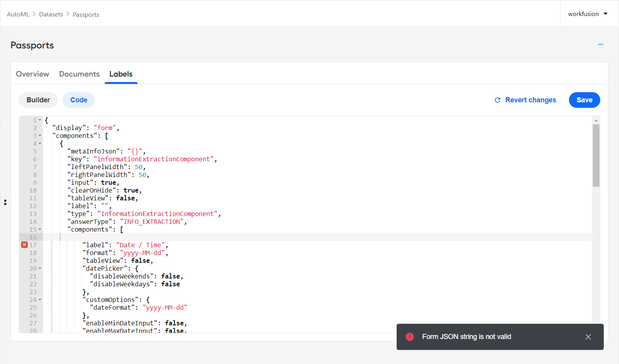Screen dimensions: 619x364
Task: Click the "type": "InformationExtractionComponent" line
Action: [x=144, y=214]
